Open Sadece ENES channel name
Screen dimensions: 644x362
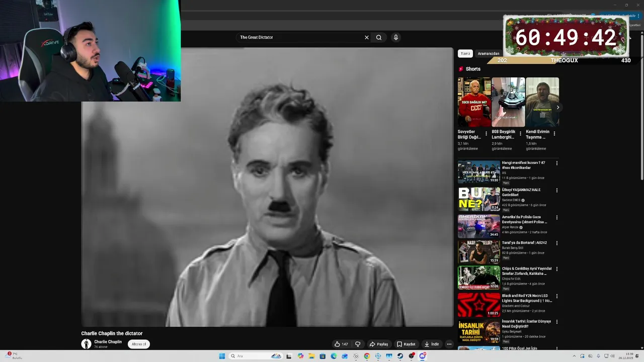tap(511, 200)
